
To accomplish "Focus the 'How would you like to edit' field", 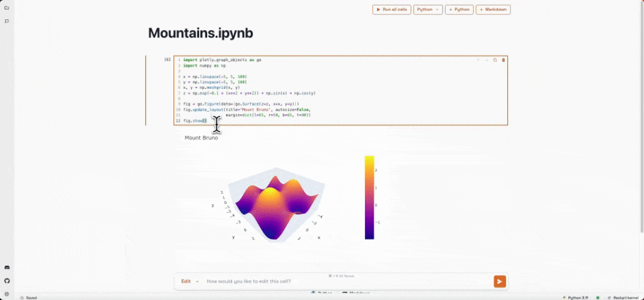I will coord(343,281).
